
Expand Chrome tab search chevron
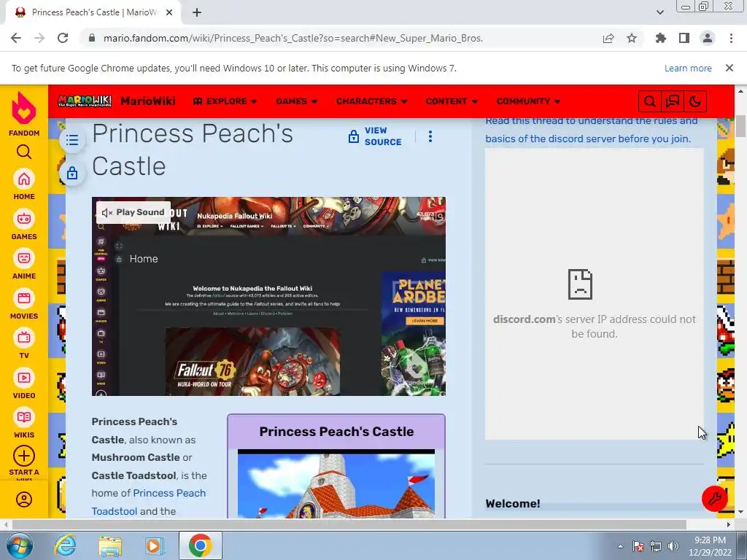click(659, 12)
